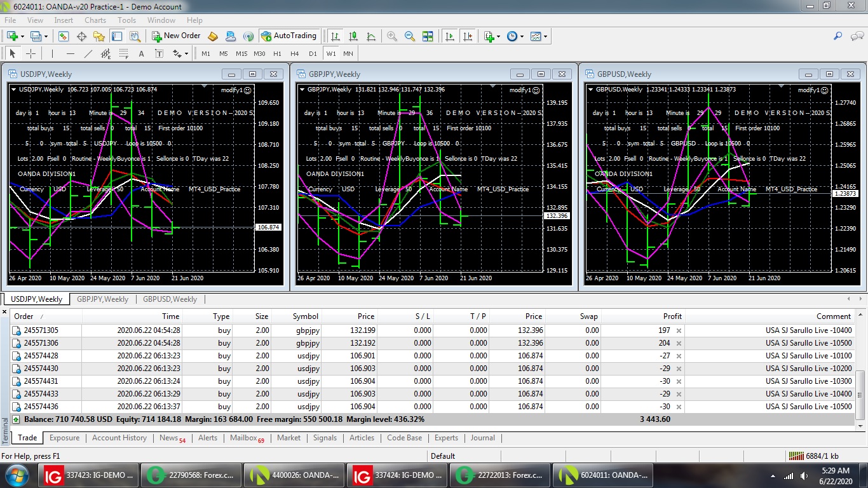Open the Insert menu
This screenshot has width=868, height=488.
64,20
